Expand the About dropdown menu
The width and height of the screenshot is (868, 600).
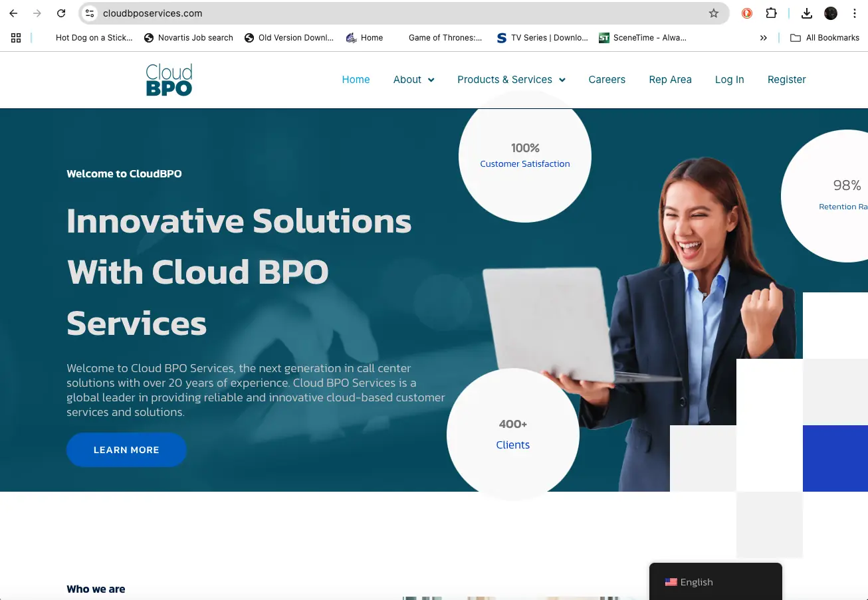(413, 80)
